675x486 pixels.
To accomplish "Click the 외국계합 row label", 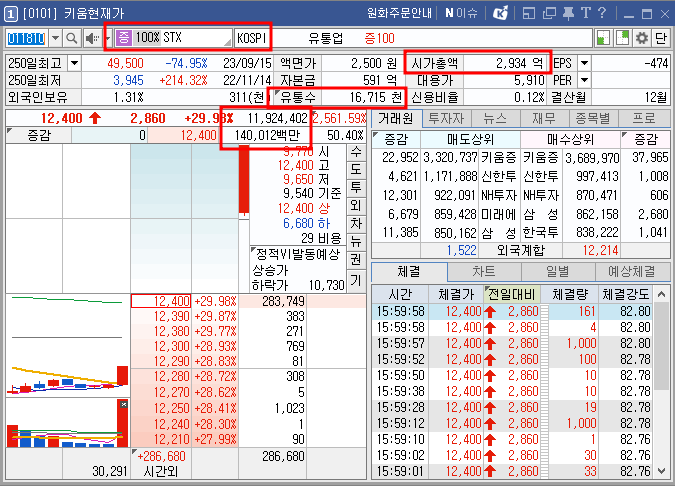I will point(520,250).
